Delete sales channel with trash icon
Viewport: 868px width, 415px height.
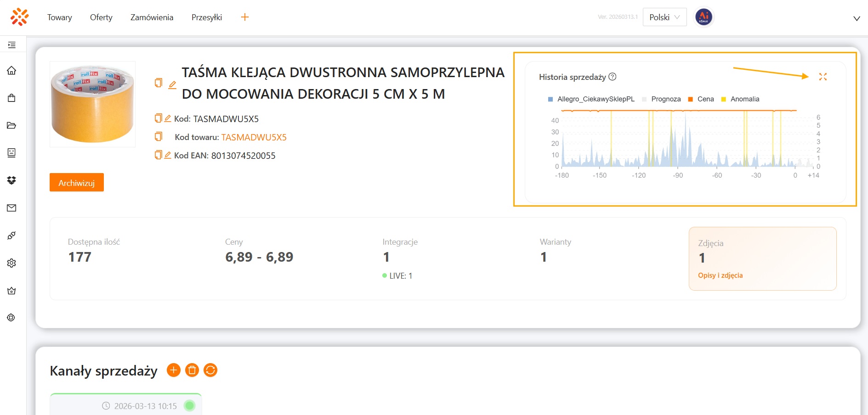(x=192, y=370)
